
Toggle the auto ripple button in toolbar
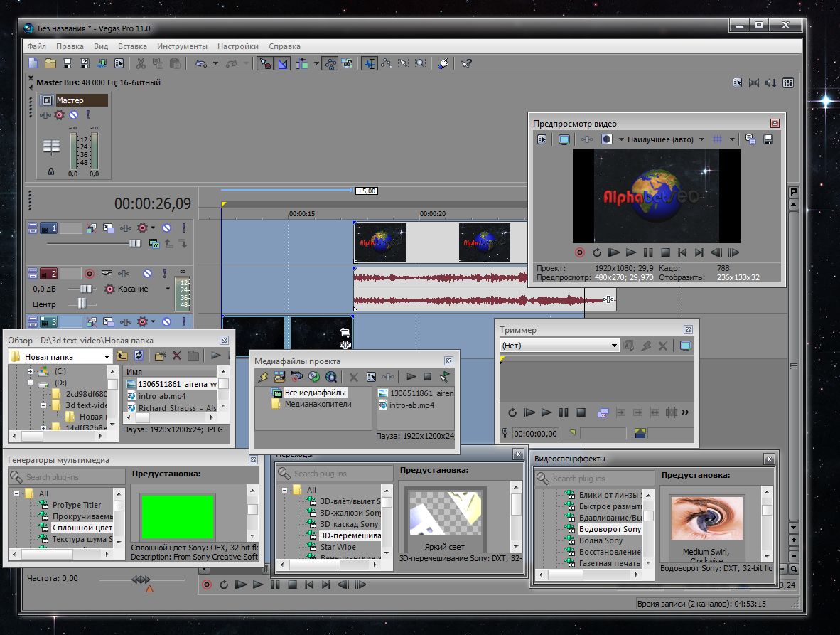(x=301, y=63)
